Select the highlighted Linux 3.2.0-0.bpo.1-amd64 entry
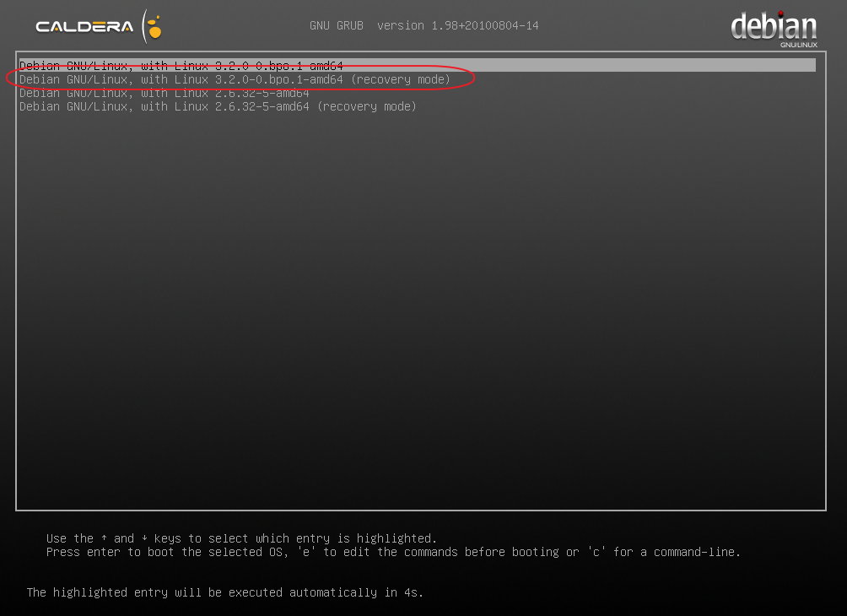 pyautogui.click(x=181, y=65)
